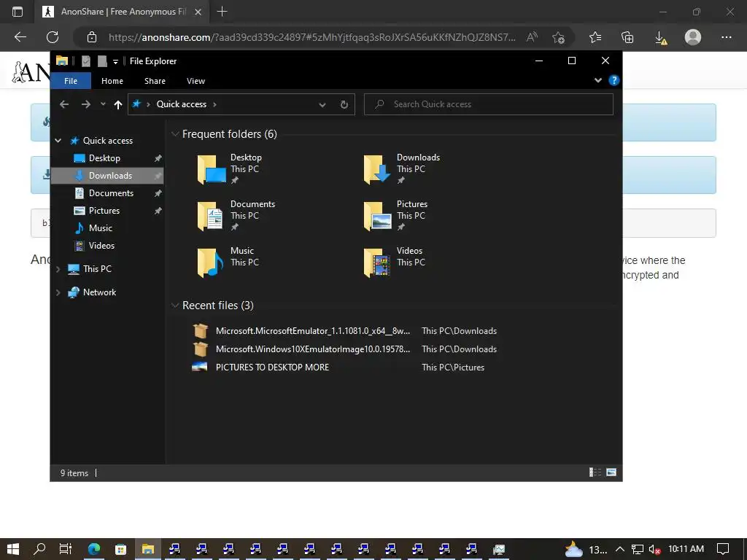The image size is (747, 560).
Task: Open Customize Quick Access Toolbar dropdown
Action: pyautogui.click(x=115, y=61)
